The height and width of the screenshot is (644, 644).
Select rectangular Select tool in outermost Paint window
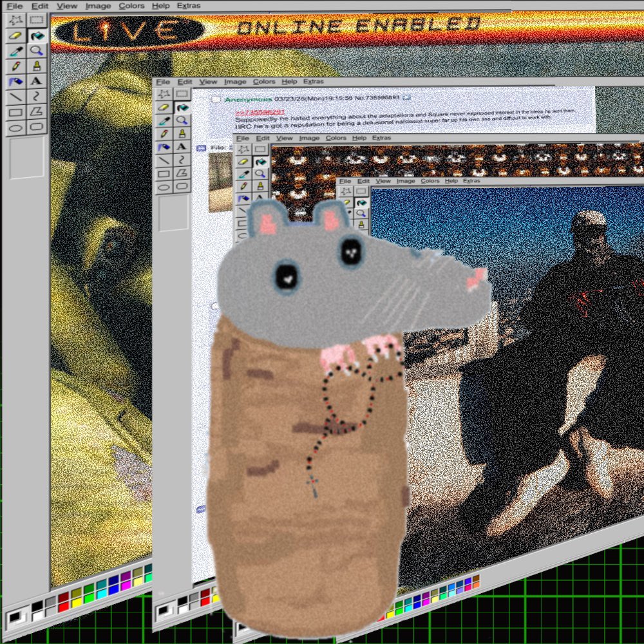click(x=37, y=20)
